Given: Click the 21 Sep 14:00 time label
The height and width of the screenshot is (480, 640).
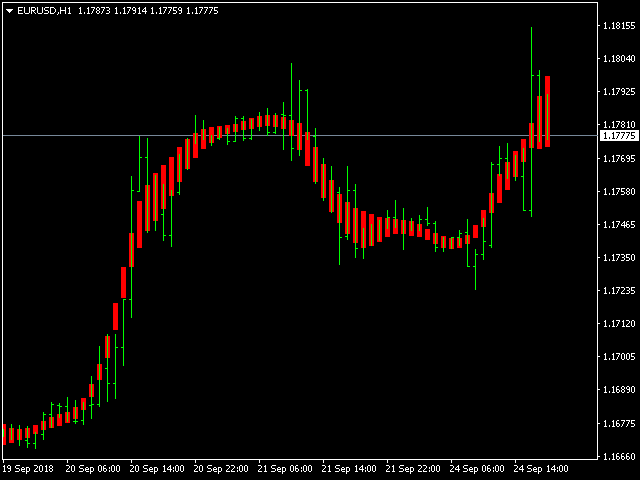Looking at the screenshot, I should [x=349, y=469].
